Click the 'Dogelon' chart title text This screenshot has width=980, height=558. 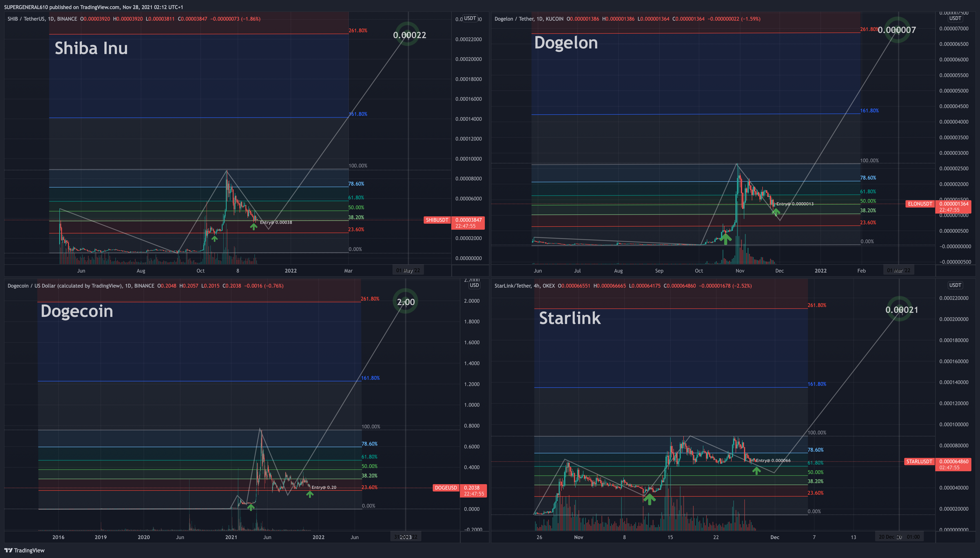pos(566,43)
